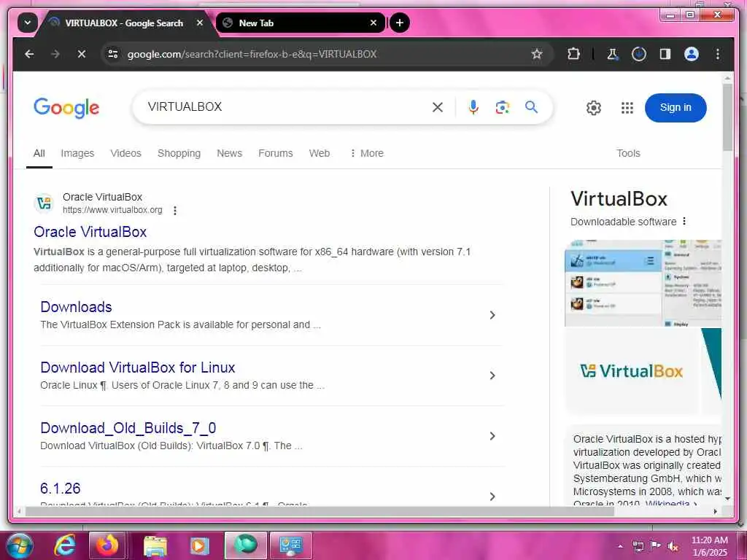Go back using the back arrow

[x=29, y=54]
